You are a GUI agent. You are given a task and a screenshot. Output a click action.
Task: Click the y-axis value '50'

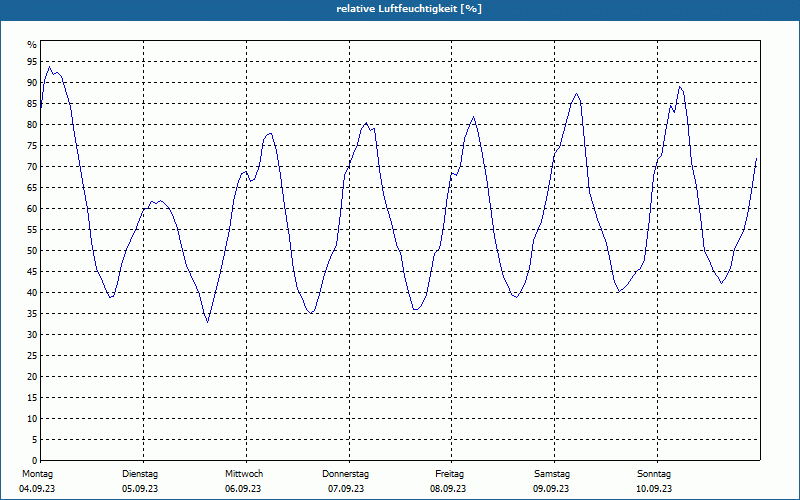(32, 251)
